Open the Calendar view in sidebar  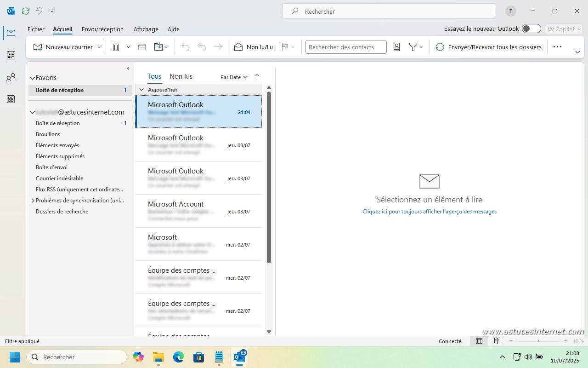[11, 55]
